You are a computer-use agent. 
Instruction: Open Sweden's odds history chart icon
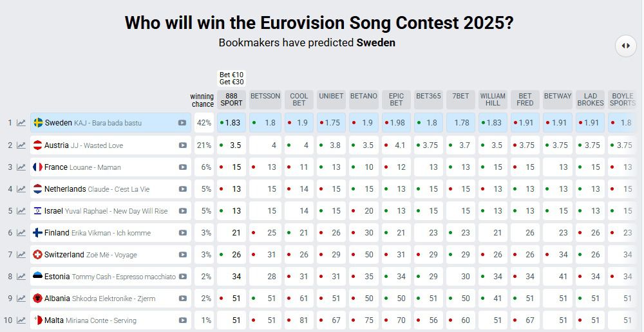21,123
